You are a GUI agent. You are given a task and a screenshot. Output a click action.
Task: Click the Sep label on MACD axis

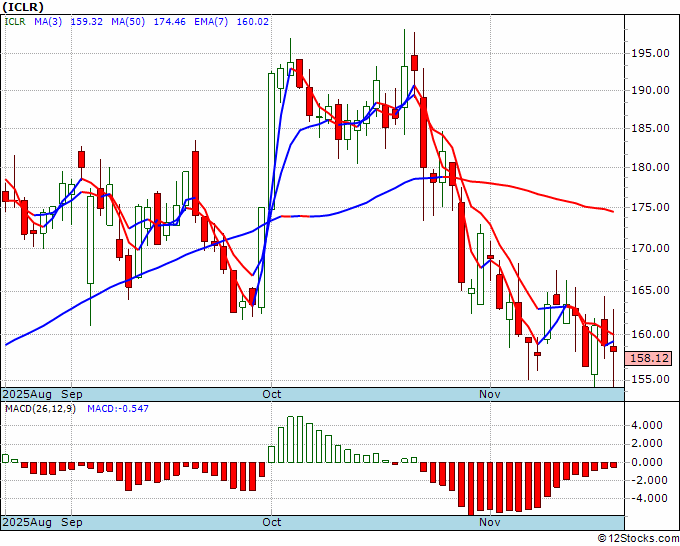[72, 522]
